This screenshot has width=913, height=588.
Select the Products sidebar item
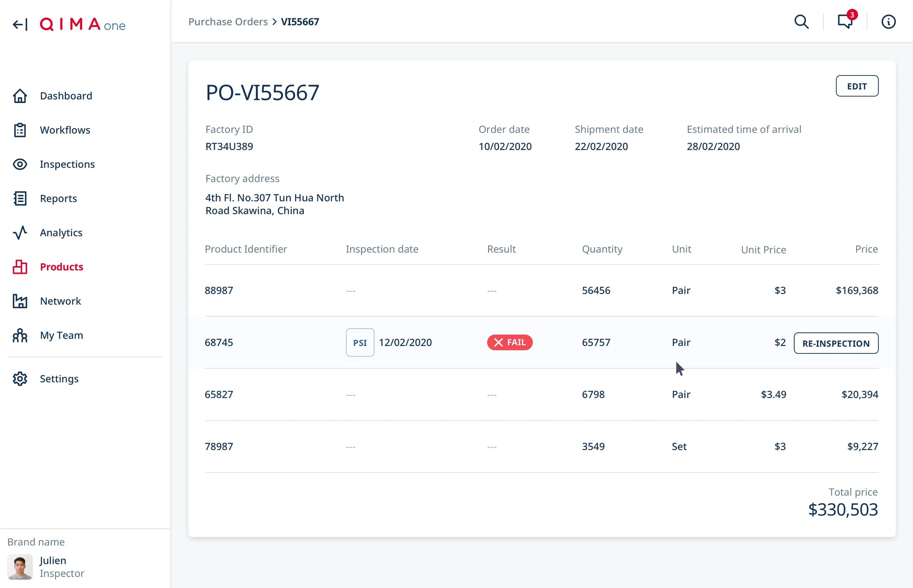[62, 267]
